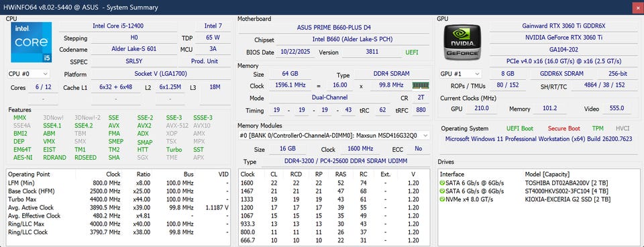Click the NVIDIA GeForce logo
This screenshot has width=644, height=247.
click(462, 42)
